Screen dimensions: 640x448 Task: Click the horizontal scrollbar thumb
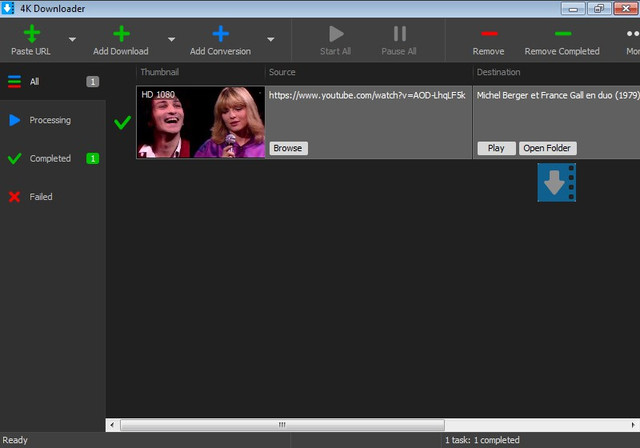click(282, 425)
